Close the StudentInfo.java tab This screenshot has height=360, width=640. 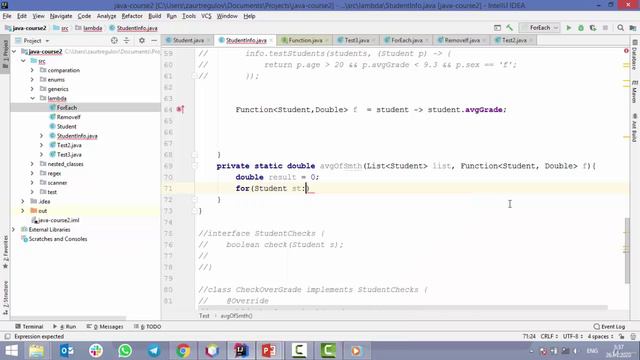[271, 40]
